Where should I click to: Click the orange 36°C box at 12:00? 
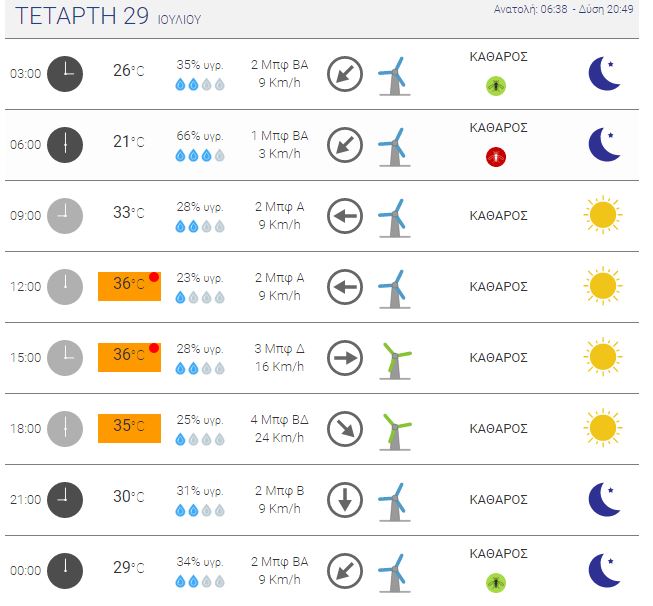[129, 286]
